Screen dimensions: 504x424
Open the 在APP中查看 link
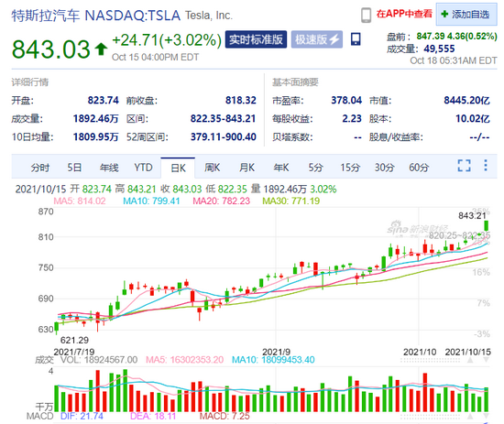coord(404,14)
